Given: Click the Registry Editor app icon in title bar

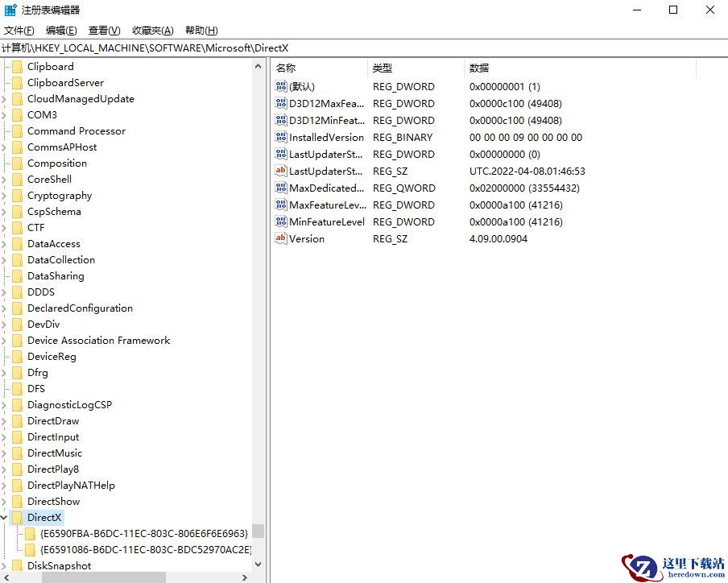Looking at the screenshot, I should tap(10, 10).
